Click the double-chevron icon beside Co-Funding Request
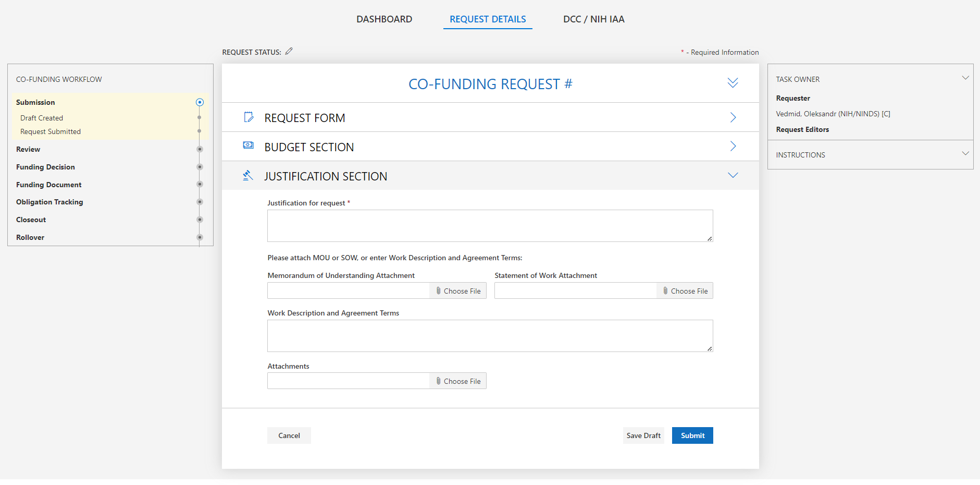The width and height of the screenshot is (980, 485). (x=733, y=83)
